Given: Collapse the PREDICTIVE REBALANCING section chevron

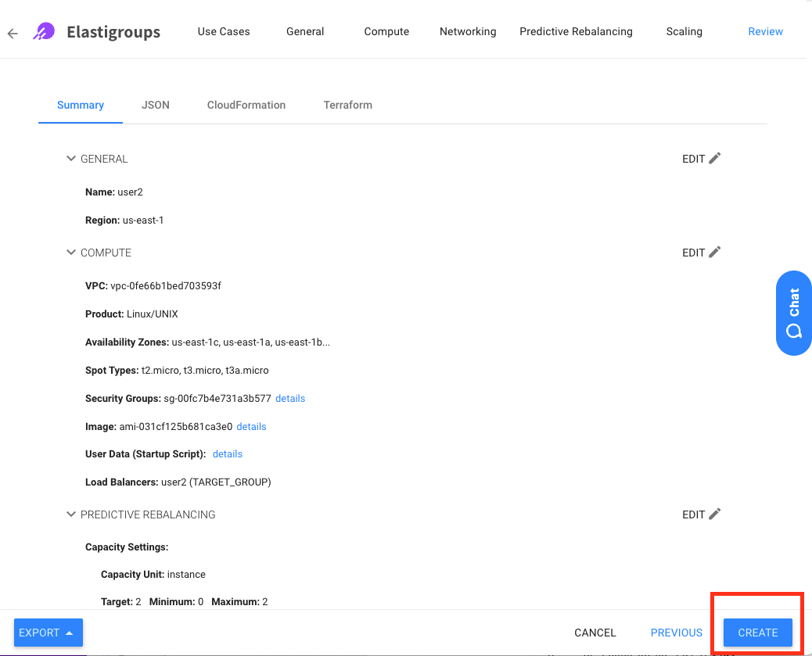Looking at the screenshot, I should pos(71,514).
